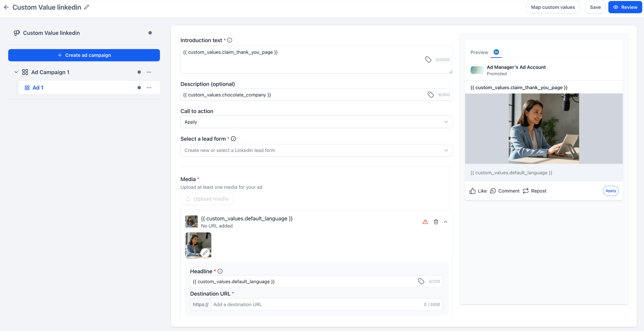Screen dimensions: 644x331
Task: Open the three-dot menu for Ad Campaign 1
Action: [149, 72]
